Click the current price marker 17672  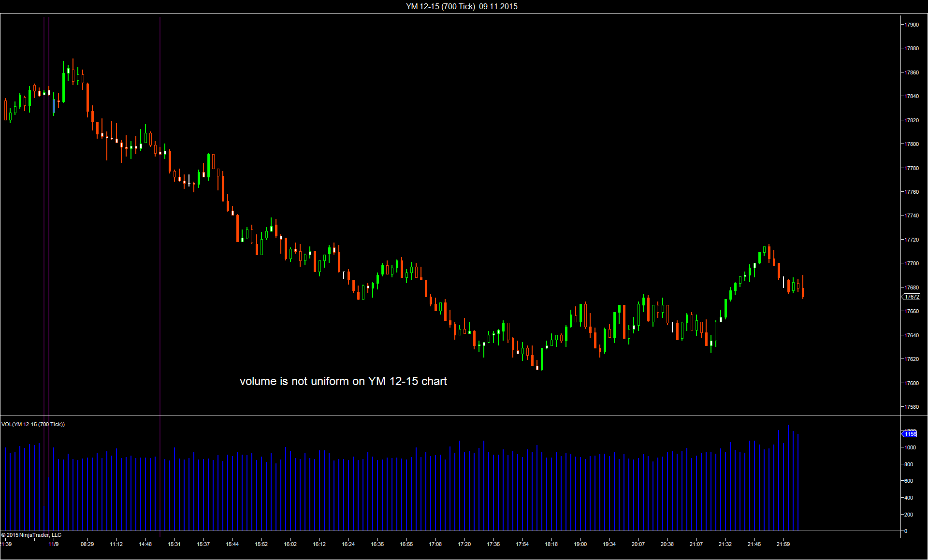pyautogui.click(x=912, y=297)
